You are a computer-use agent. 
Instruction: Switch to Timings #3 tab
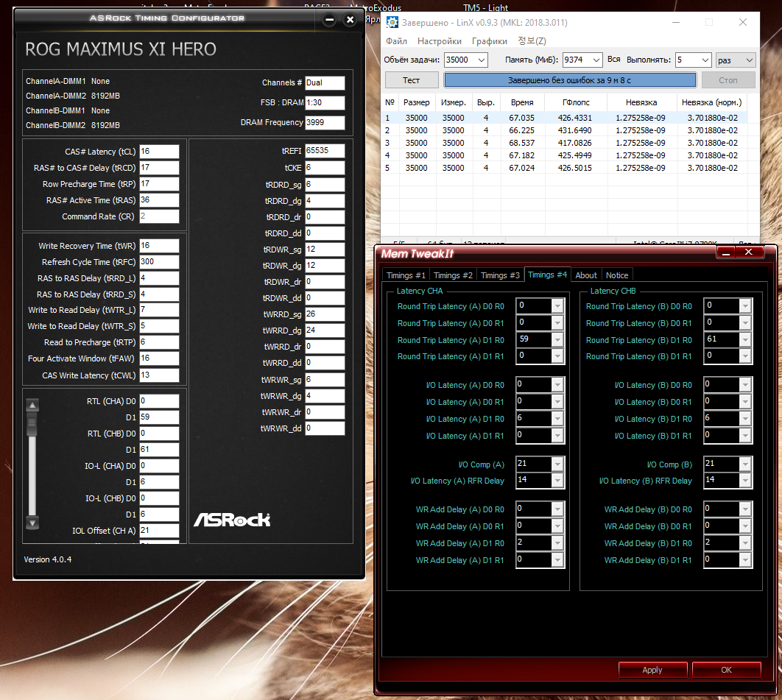pos(500,275)
